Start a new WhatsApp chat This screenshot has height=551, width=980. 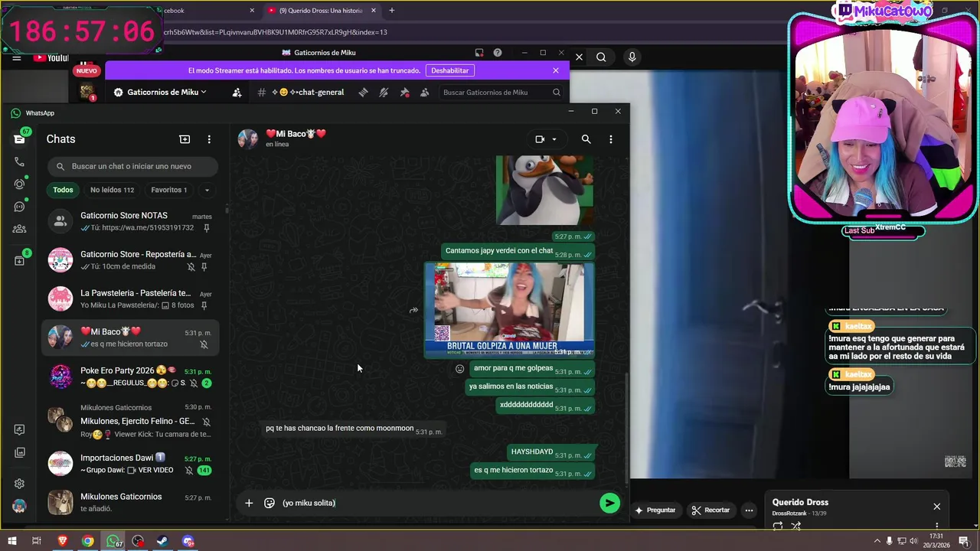coord(185,139)
